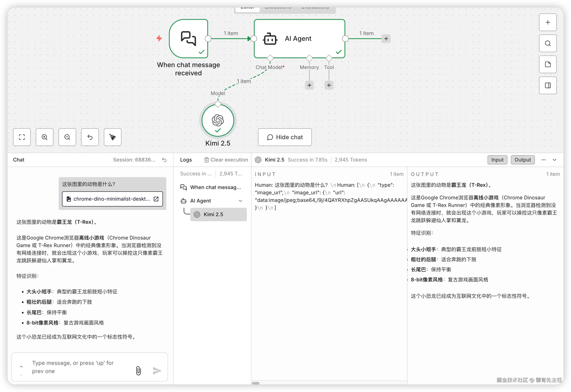Hide the chat panel
Screen dimensions: 571x392
[285, 137]
